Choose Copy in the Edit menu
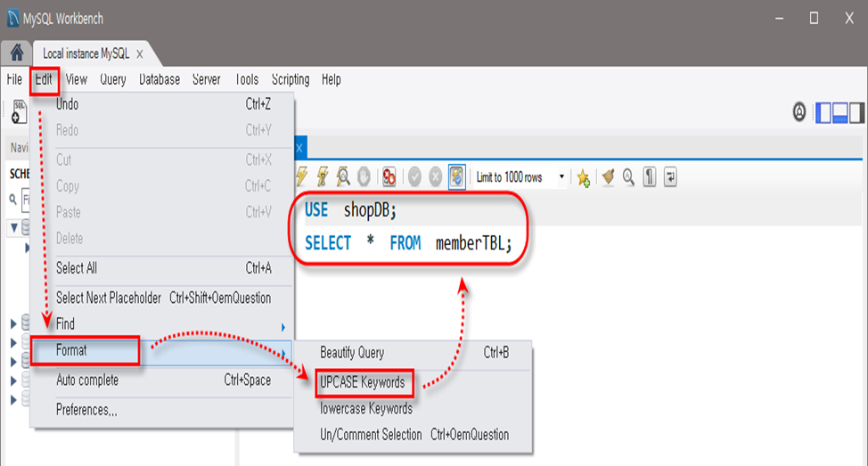The image size is (868, 466). 161,186
